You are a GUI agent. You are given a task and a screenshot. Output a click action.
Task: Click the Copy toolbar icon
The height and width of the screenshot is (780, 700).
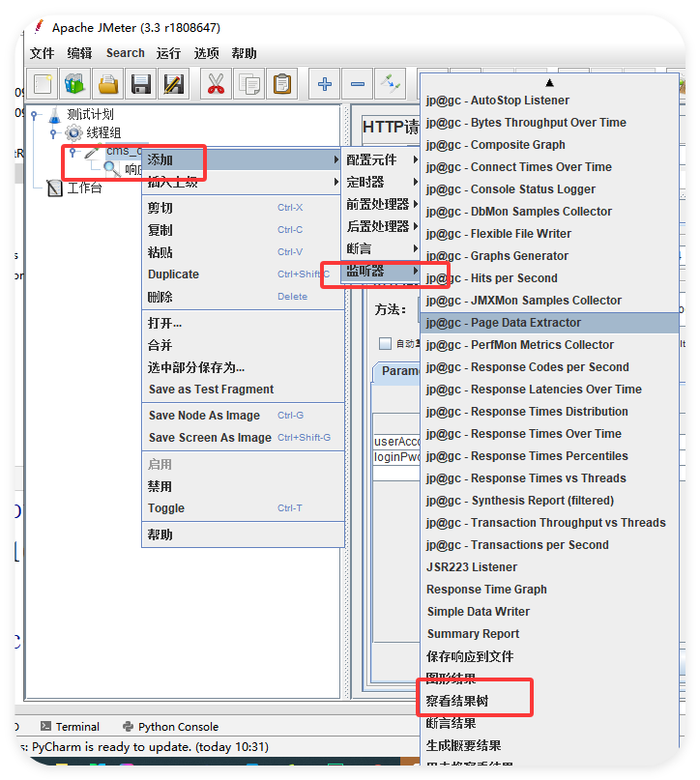coord(248,83)
